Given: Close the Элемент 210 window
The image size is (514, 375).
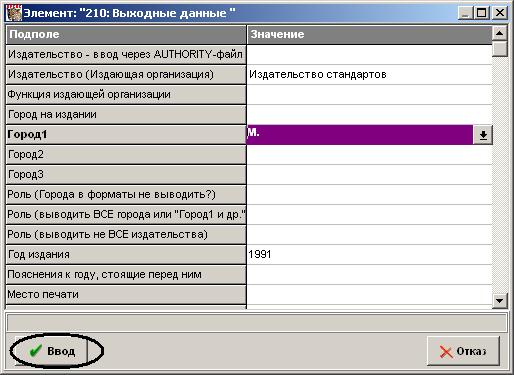Looking at the screenshot, I should pos(499,13).
